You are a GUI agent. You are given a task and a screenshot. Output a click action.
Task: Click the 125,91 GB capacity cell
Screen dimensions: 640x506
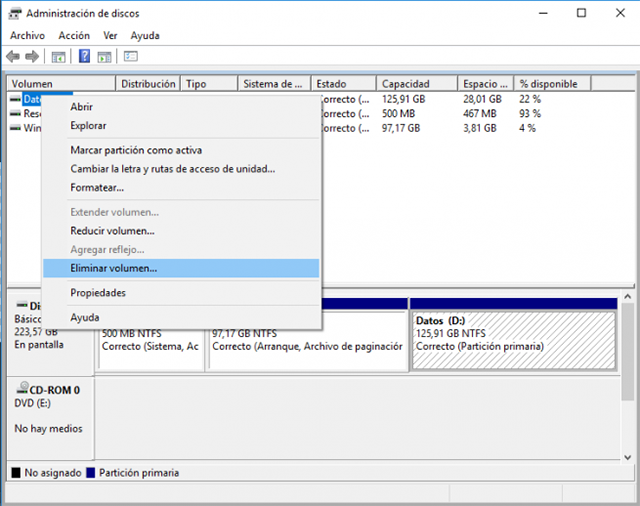click(403, 99)
